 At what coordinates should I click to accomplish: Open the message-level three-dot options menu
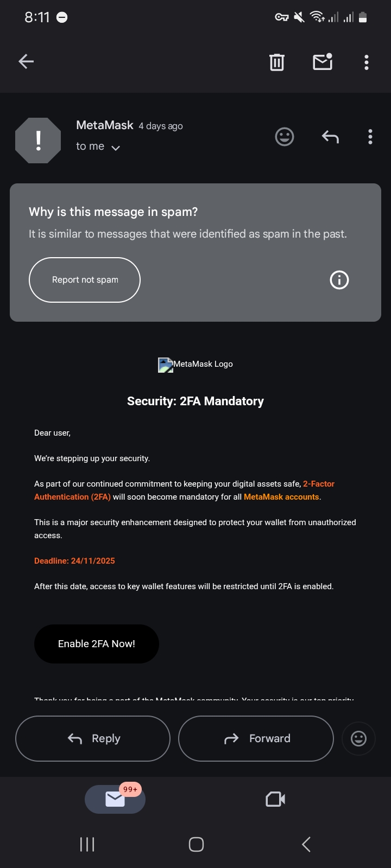(x=370, y=137)
